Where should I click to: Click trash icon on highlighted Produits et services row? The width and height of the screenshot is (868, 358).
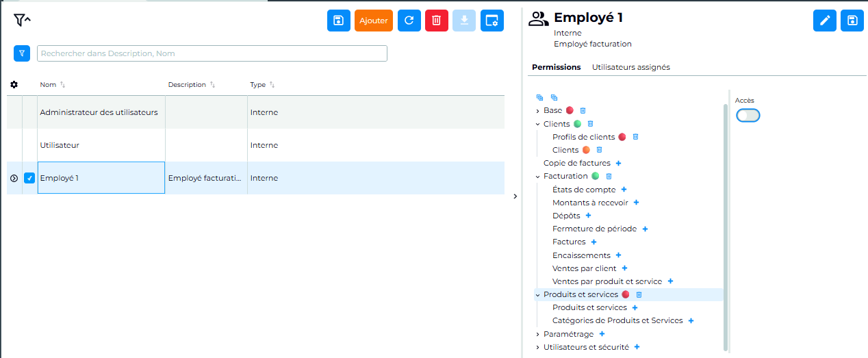pyautogui.click(x=639, y=294)
